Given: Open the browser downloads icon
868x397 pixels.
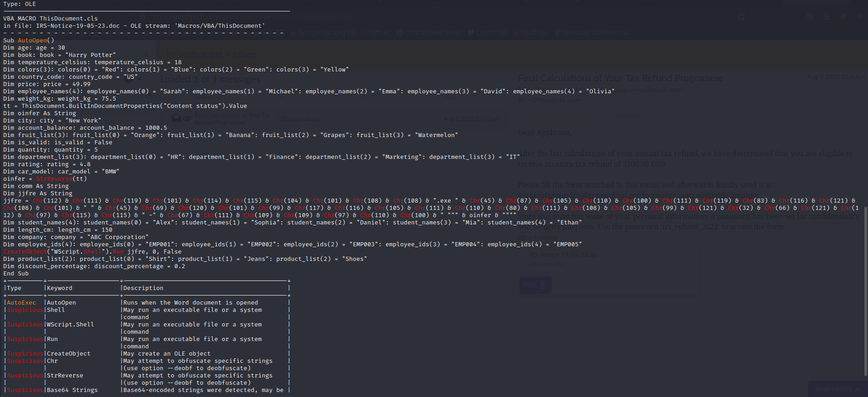Looking at the screenshot, I should (x=827, y=16).
